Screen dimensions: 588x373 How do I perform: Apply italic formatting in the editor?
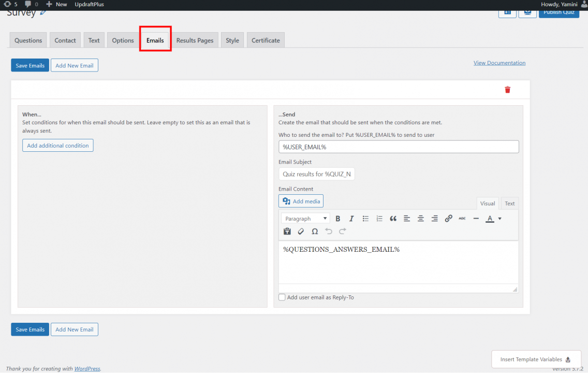click(351, 219)
